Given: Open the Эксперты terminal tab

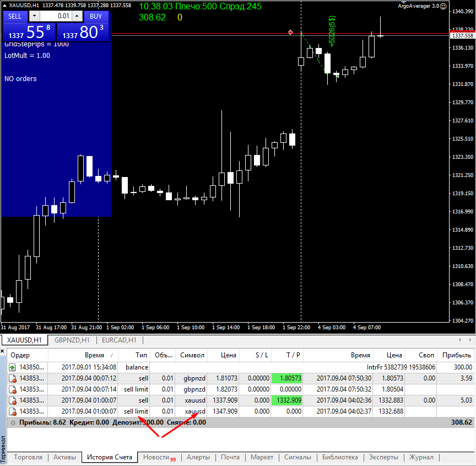Looking at the screenshot, I should tap(383, 457).
